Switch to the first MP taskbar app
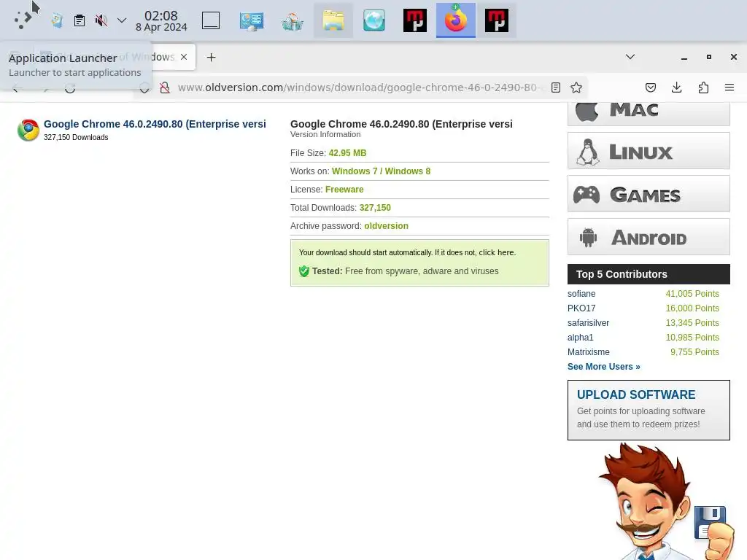Image resolution: width=747 pixels, height=560 pixels. 415,20
